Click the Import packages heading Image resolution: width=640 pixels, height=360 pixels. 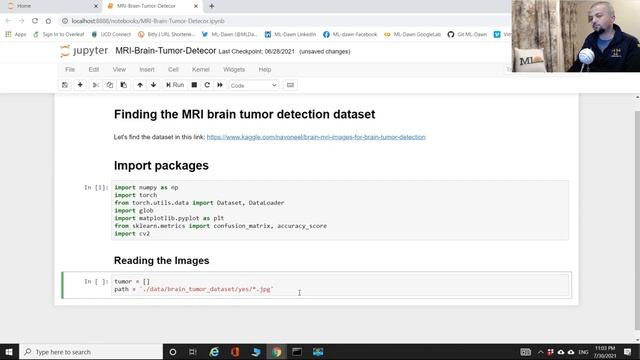(161, 165)
